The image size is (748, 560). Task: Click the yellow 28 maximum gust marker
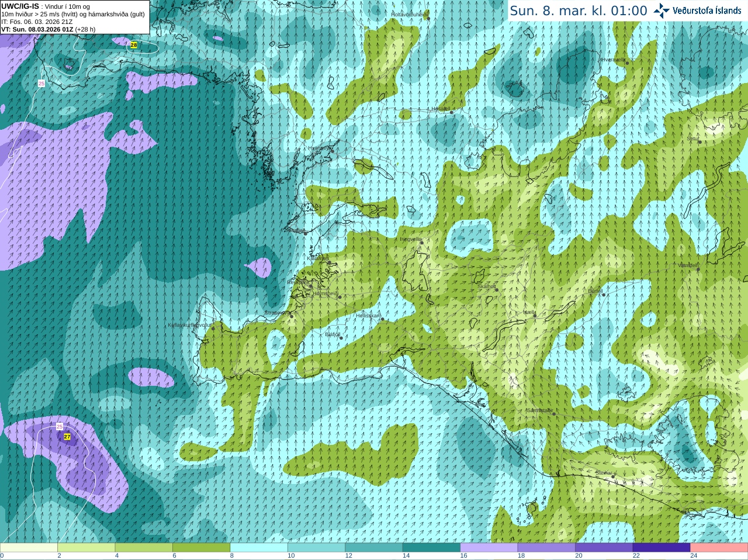pos(134,45)
